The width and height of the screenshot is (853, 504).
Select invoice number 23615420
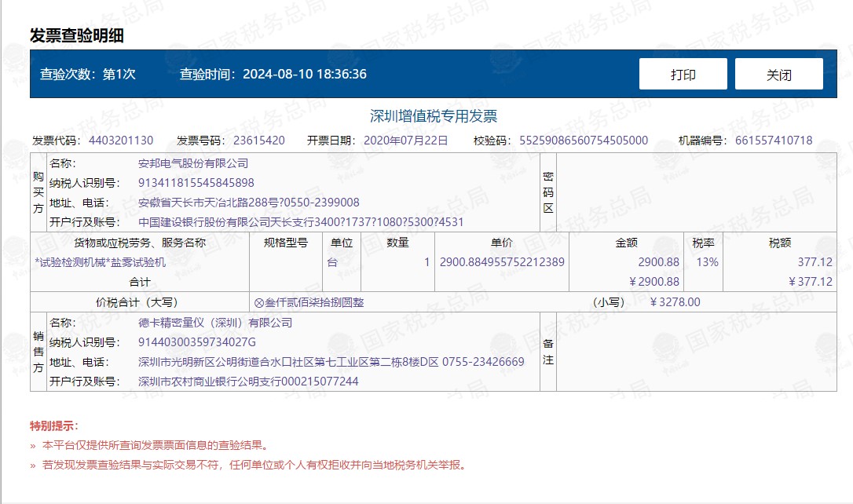click(259, 141)
